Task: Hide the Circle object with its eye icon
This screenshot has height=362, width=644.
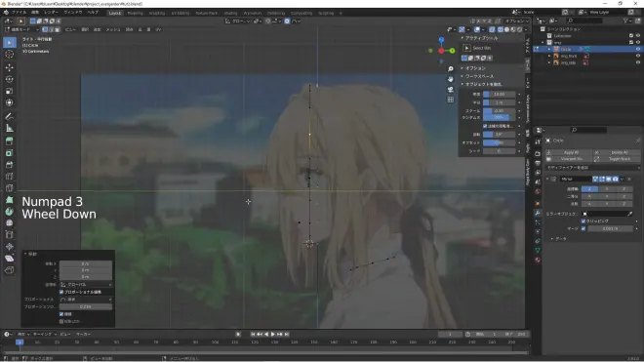Action: pyautogui.click(x=638, y=49)
